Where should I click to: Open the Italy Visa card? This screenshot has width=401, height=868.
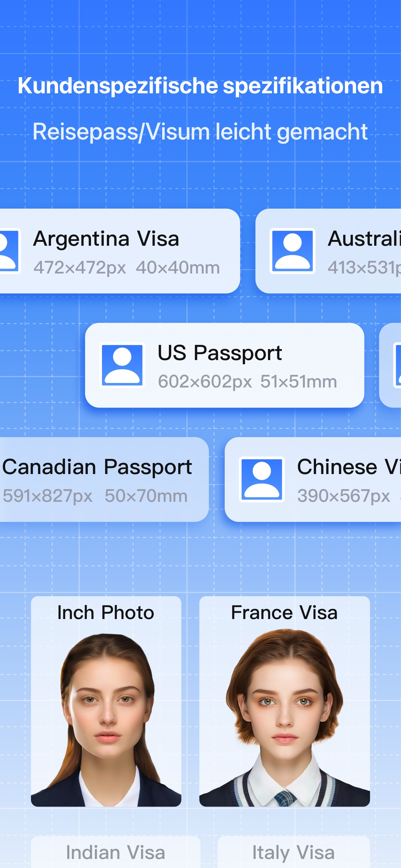(x=293, y=852)
